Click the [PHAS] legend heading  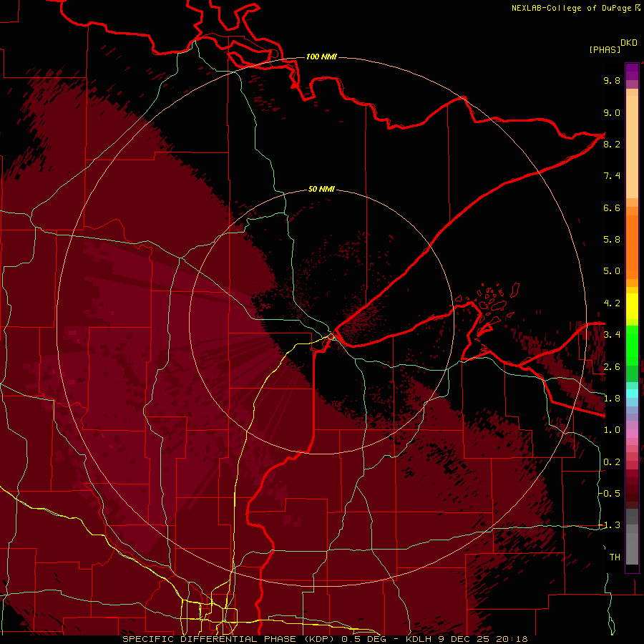(605, 49)
